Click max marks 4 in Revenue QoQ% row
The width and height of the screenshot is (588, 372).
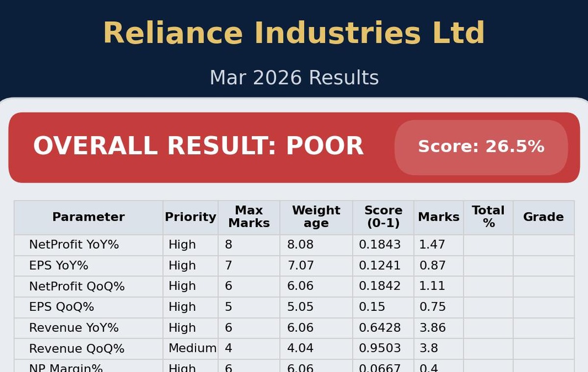[x=228, y=349]
